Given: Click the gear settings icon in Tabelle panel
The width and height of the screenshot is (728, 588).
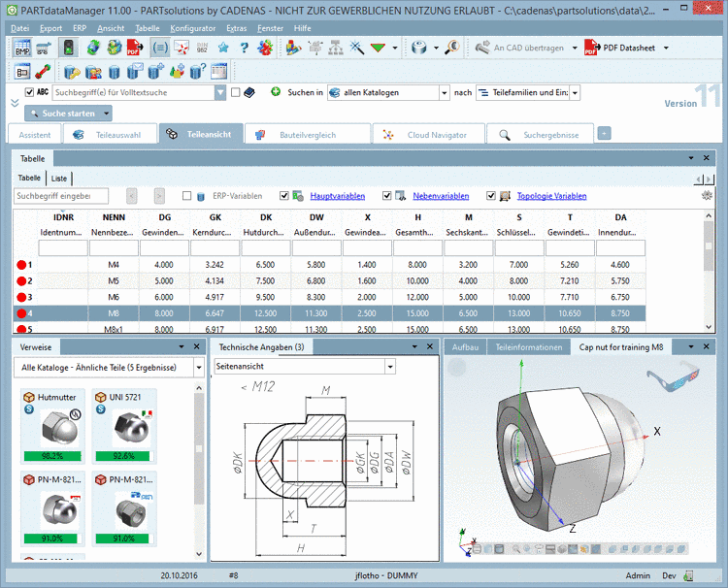Looking at the screenshot, I should 707,195.
